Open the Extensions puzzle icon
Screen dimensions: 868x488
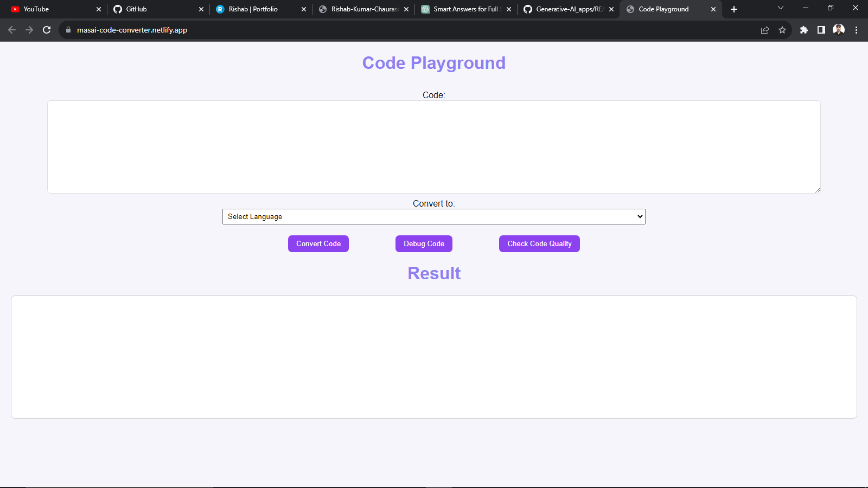[804, 30]
